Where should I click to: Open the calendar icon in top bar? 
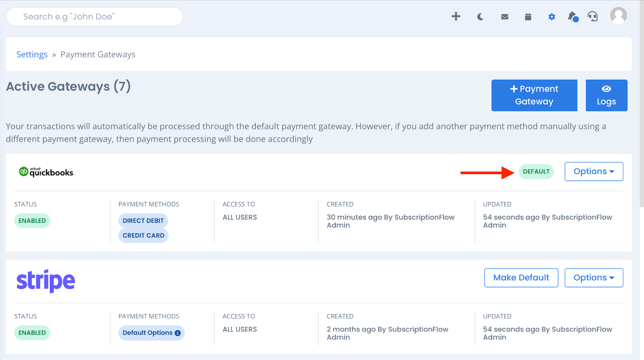(x=528, y=16)
